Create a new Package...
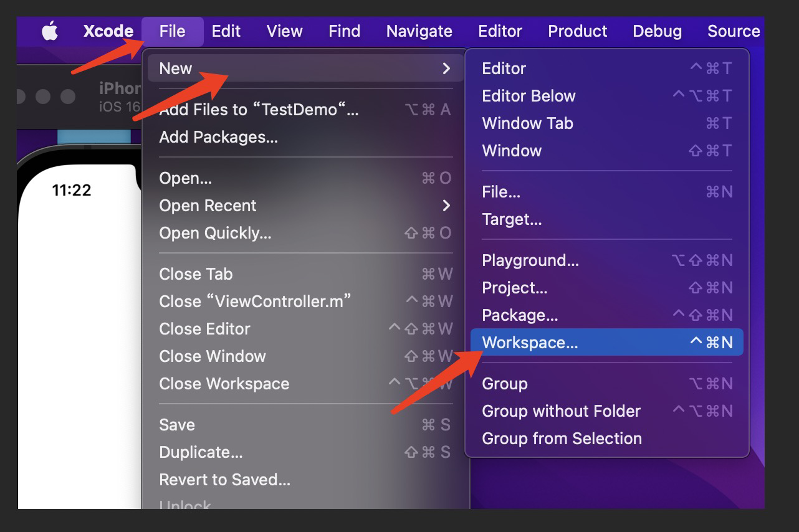This screenshot has height=532, width=799. click(x=607, y=315)
